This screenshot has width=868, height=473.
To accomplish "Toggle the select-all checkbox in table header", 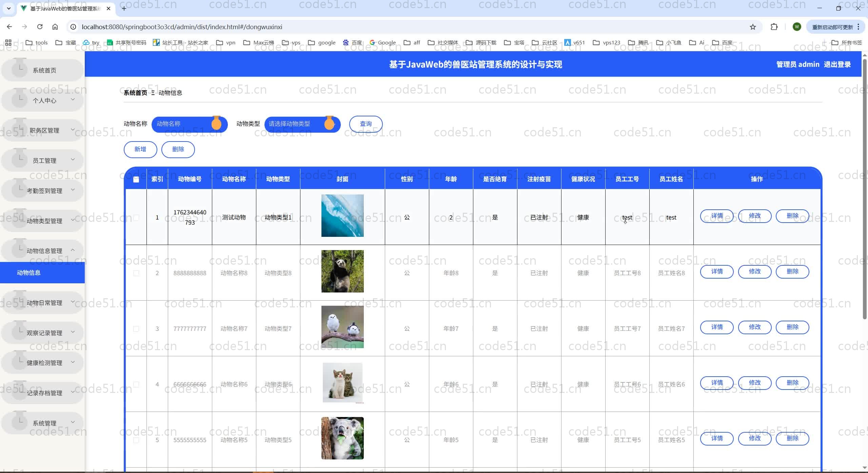I will (136, 179).
